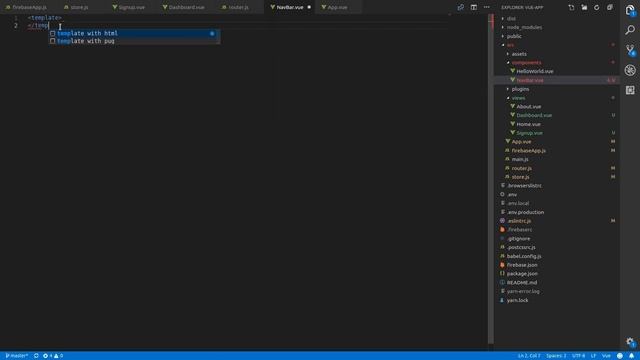Open babel.config.js in the Explorer

point(524,256)
